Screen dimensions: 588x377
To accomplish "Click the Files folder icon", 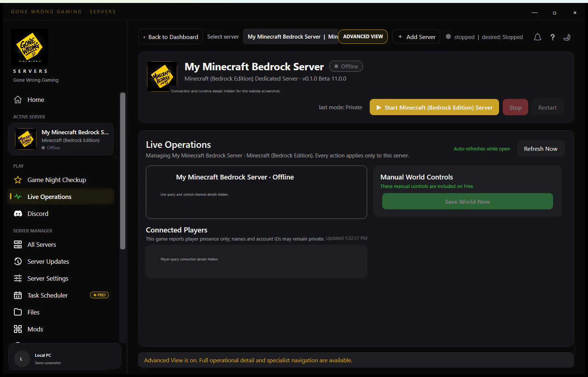I will (18, 312).
